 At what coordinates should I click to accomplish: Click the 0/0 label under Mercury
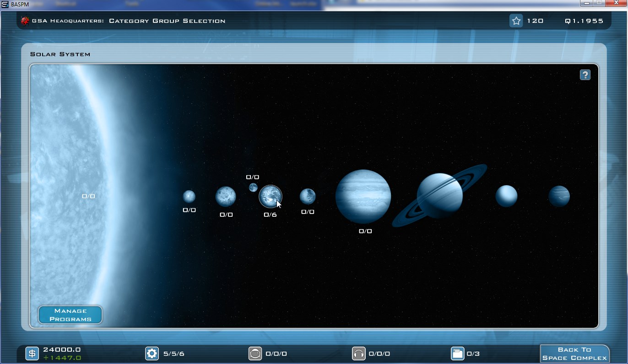pyautogui.click(x=189, y=210)
